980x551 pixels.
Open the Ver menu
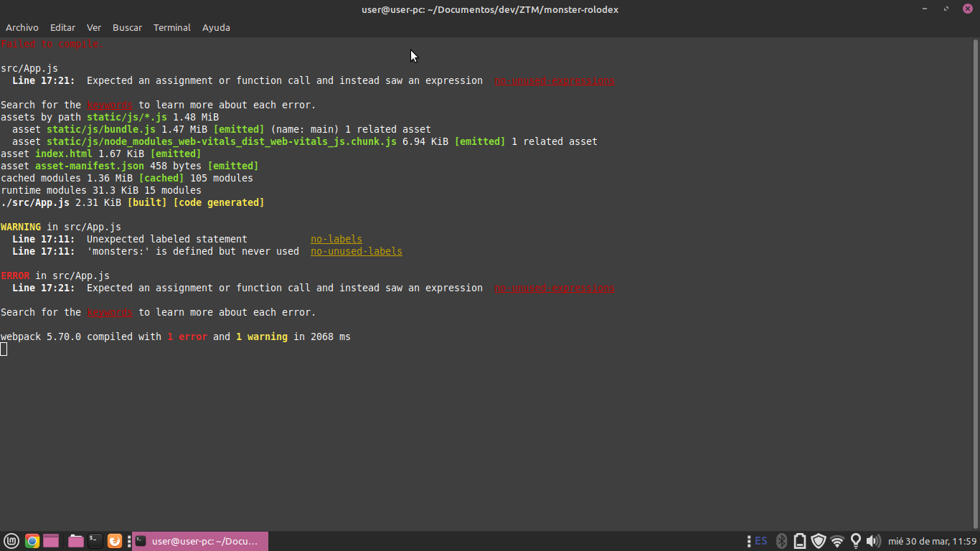[x=94, y=27]
